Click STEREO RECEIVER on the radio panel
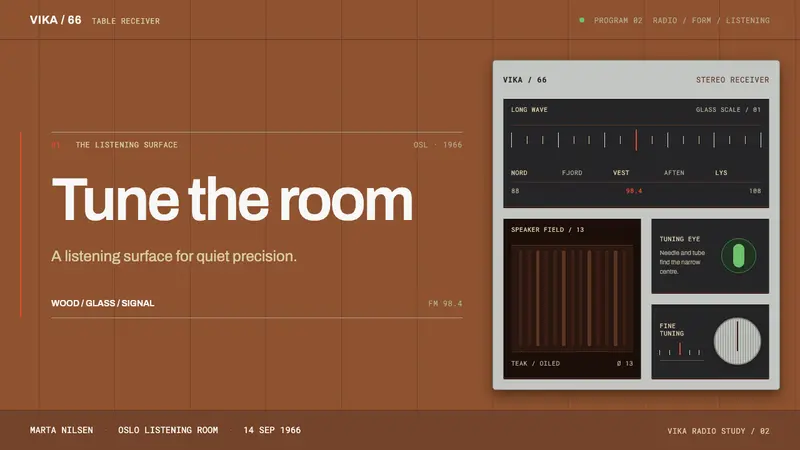 [733, 80]
